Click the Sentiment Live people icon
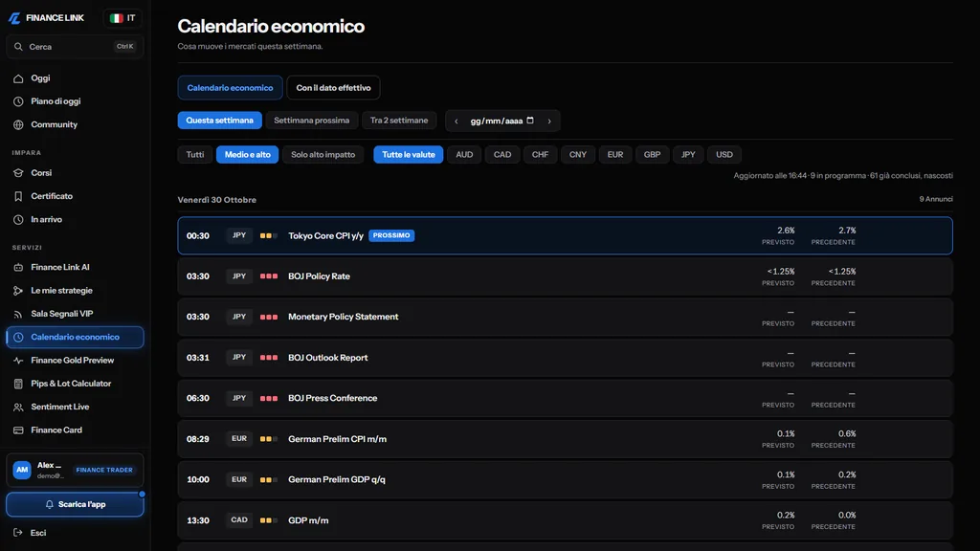 tap(18, 408)
